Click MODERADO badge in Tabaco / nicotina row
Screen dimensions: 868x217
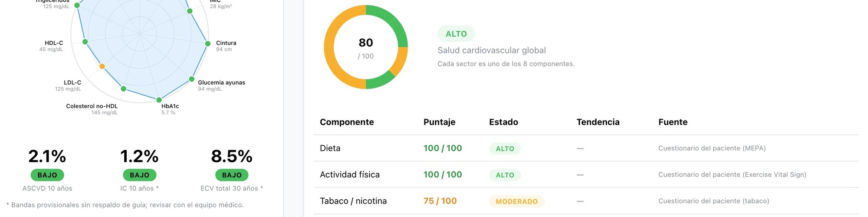click(x=516, y=201)
